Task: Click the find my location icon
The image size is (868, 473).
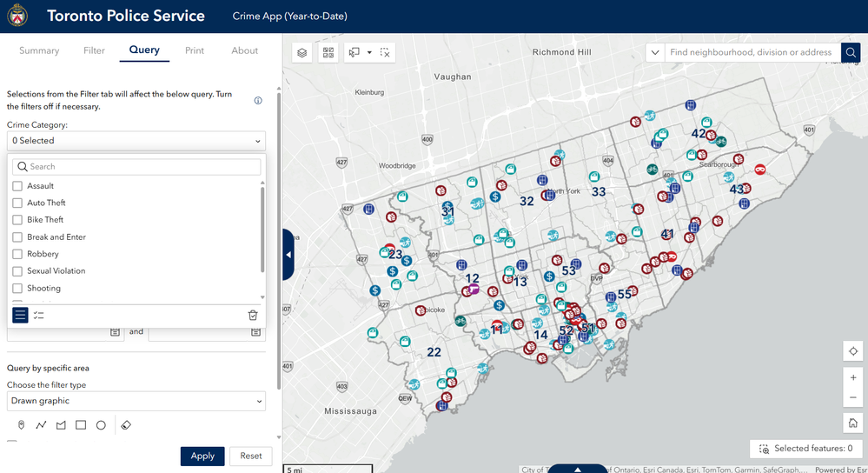Action: click(x=853, y=351)
